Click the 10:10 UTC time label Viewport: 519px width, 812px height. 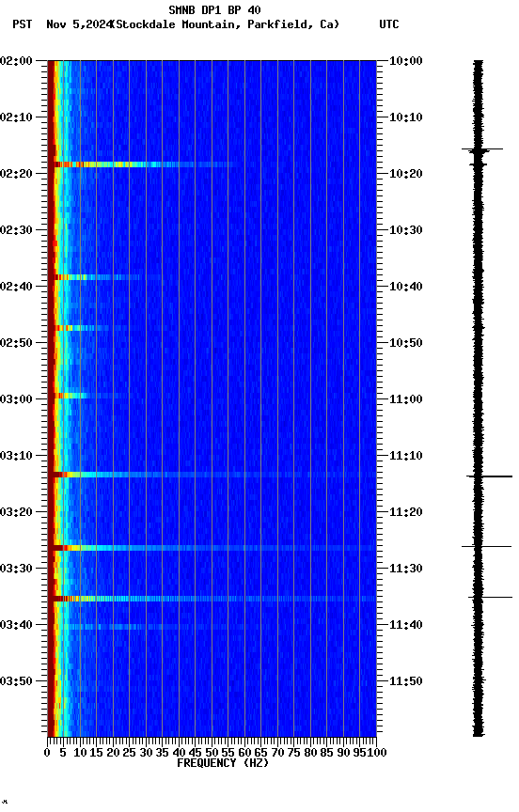click(406, 117)
